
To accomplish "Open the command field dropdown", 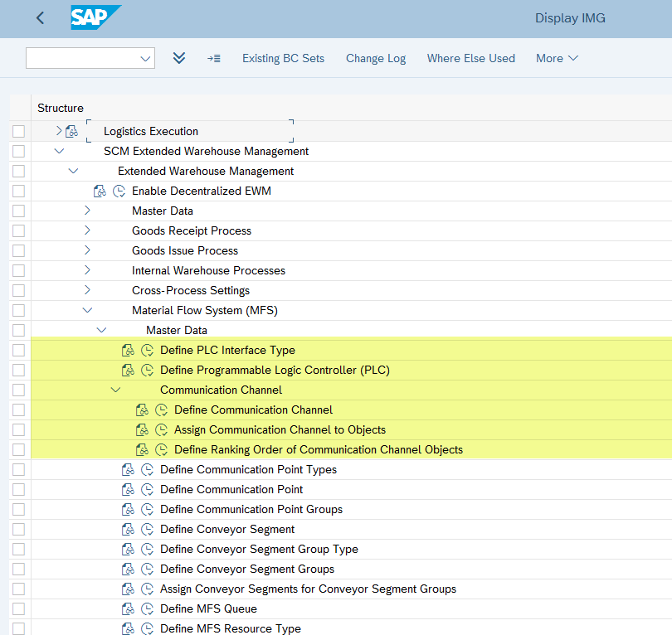I will [x=146, y=58].
